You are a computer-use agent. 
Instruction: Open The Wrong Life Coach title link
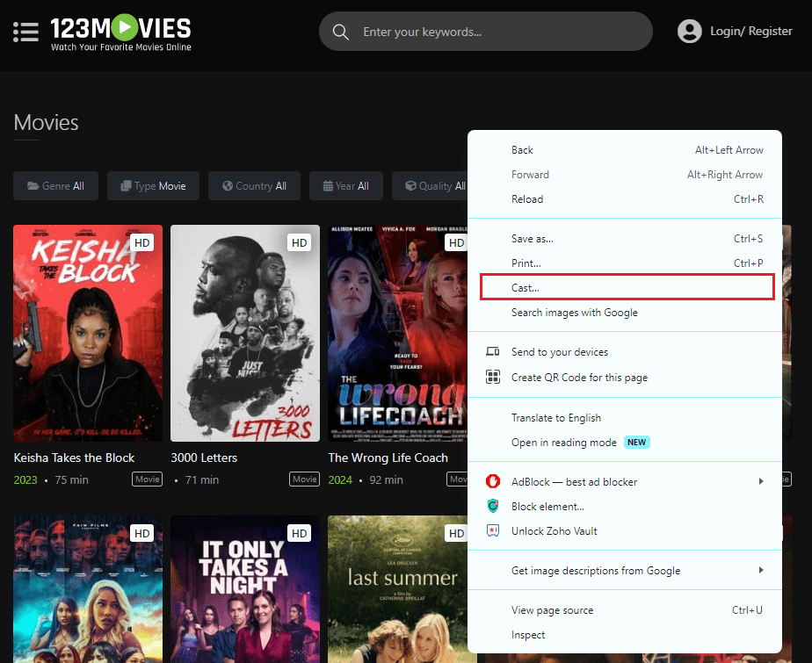coord(388,458)
